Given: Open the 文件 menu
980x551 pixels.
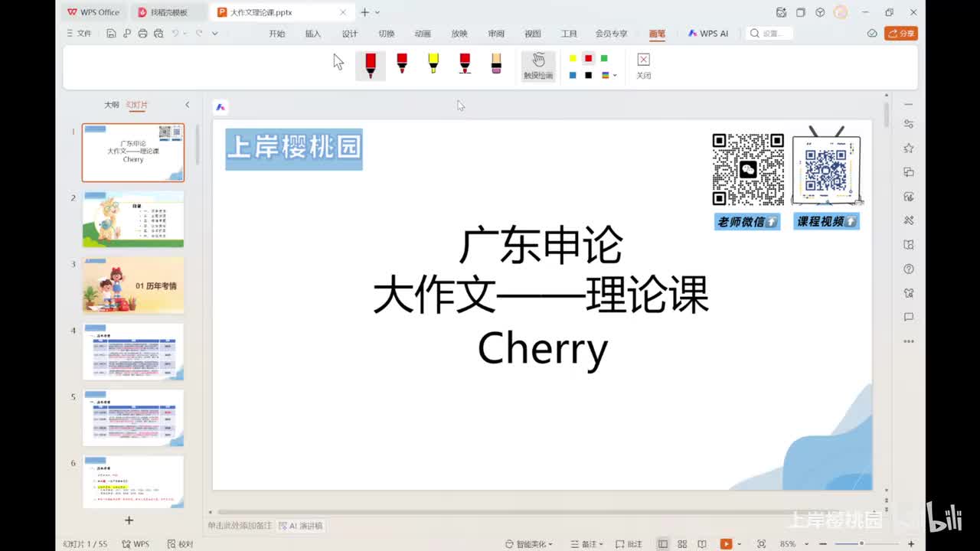Looking at the screenshot, I should coord(79,34).
